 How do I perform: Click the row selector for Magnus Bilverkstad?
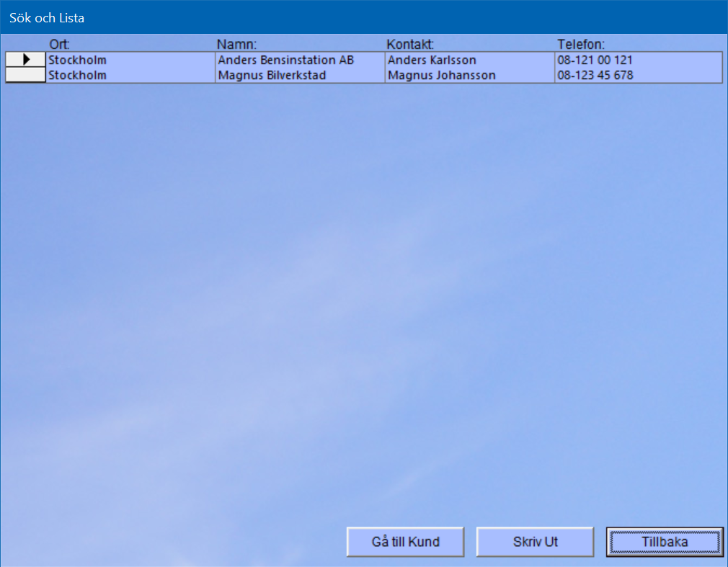26,75
